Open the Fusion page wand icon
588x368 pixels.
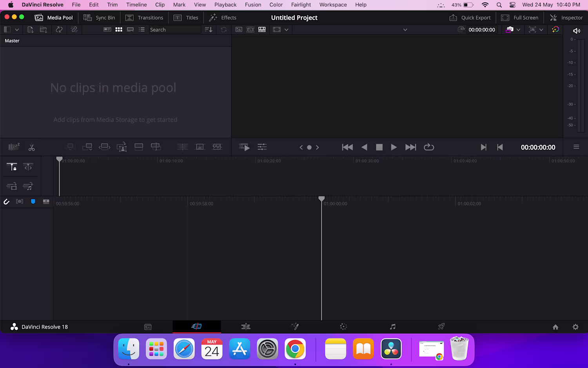pos(295,327)
